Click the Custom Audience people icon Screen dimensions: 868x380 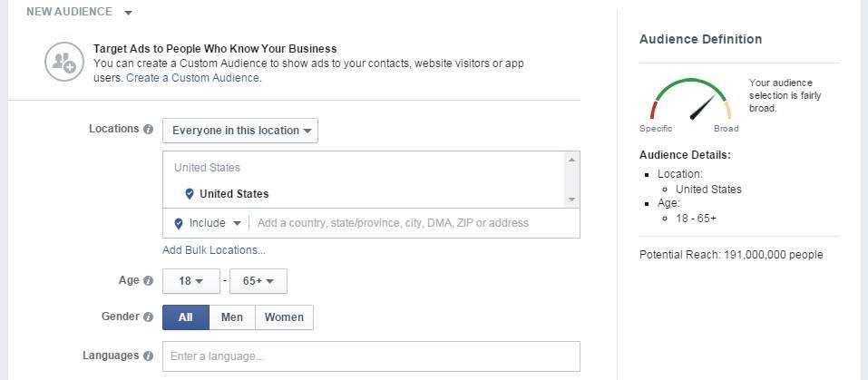tap(64, 62)
